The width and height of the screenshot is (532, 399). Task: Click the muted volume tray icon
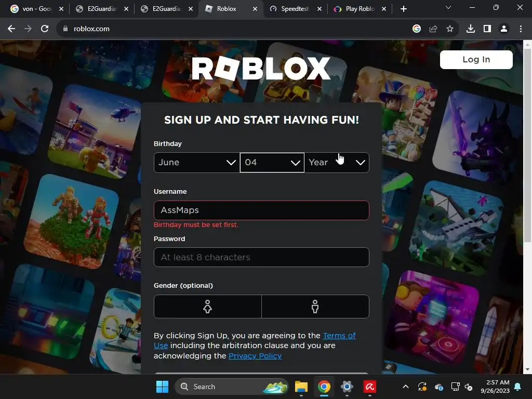coord(469,387)
